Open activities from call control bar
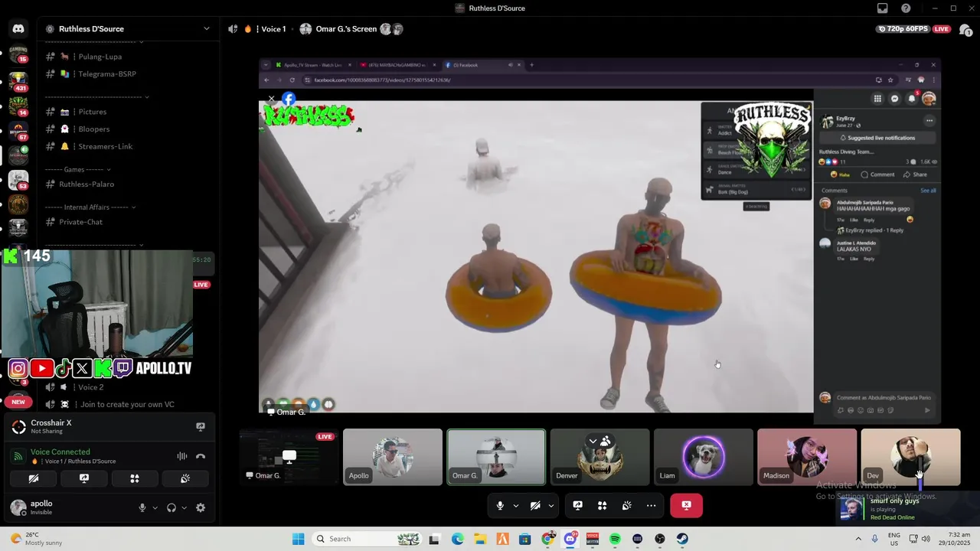 (603, 505)
